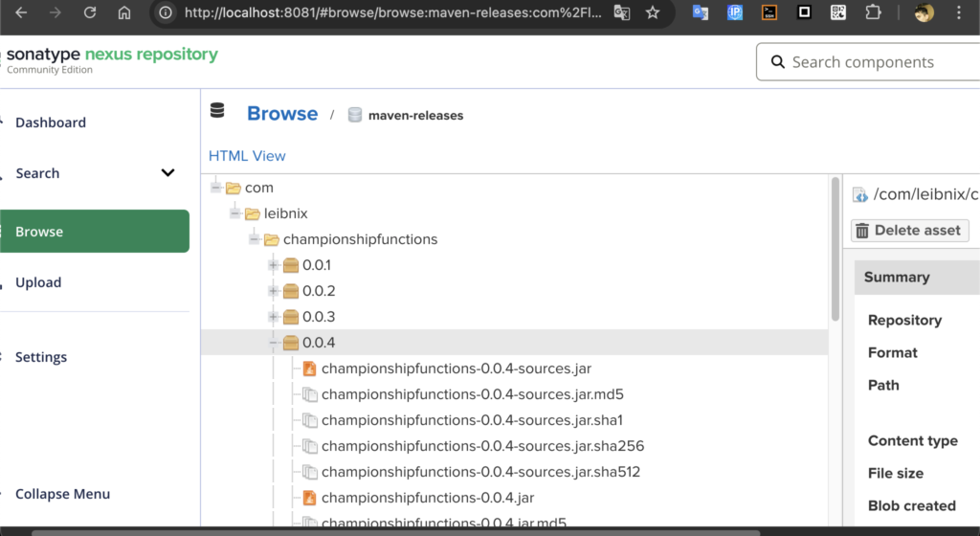The width and height of the screenshot is (980, 536).
Task: Open Settings in the sidebar
Action: (x=41, y=357)
